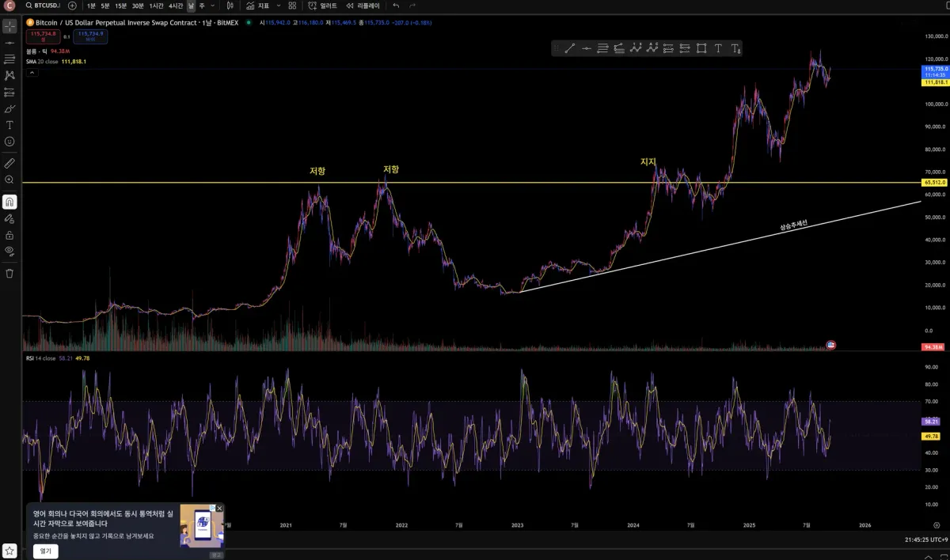Select the 15분 timeframe

point(121,6)
